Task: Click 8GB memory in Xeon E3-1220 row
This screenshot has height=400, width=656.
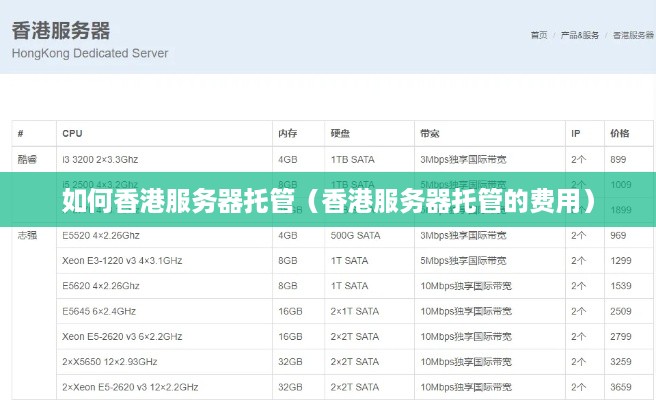Action: (x=288, y=261)
